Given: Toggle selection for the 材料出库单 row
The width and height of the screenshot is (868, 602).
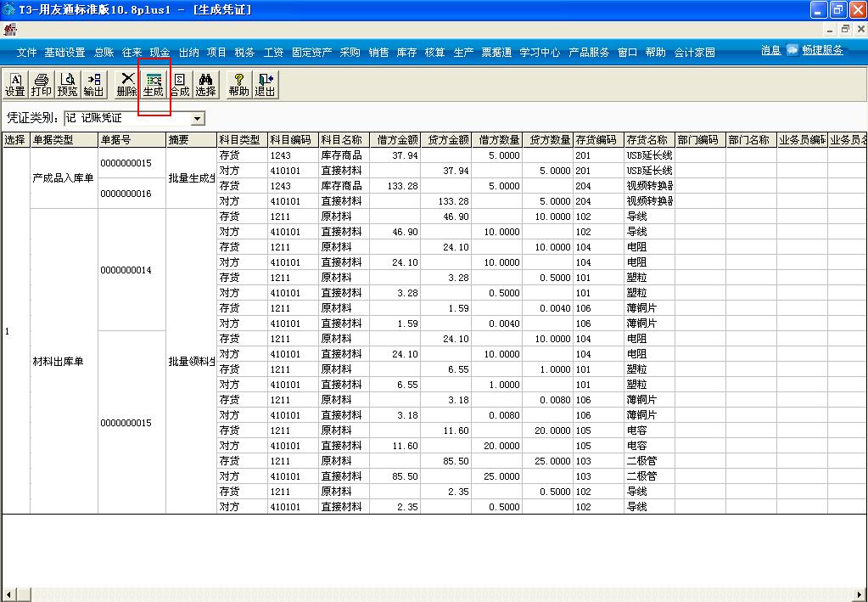Looking at the screenshot, I should click(x=14, y=357).
